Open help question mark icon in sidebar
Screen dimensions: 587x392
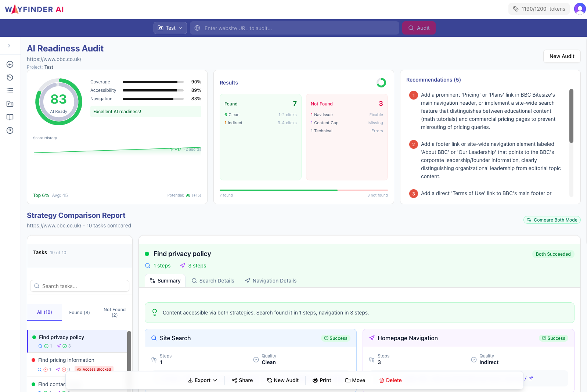click(10, 130)
